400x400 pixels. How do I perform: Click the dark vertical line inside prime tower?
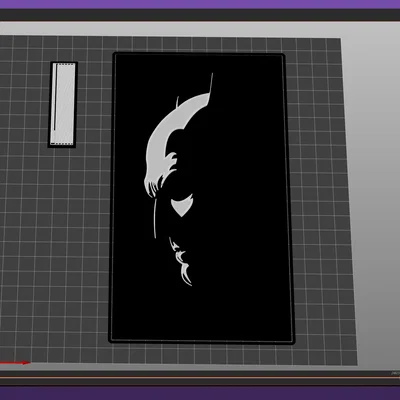[x=55, y=98]
